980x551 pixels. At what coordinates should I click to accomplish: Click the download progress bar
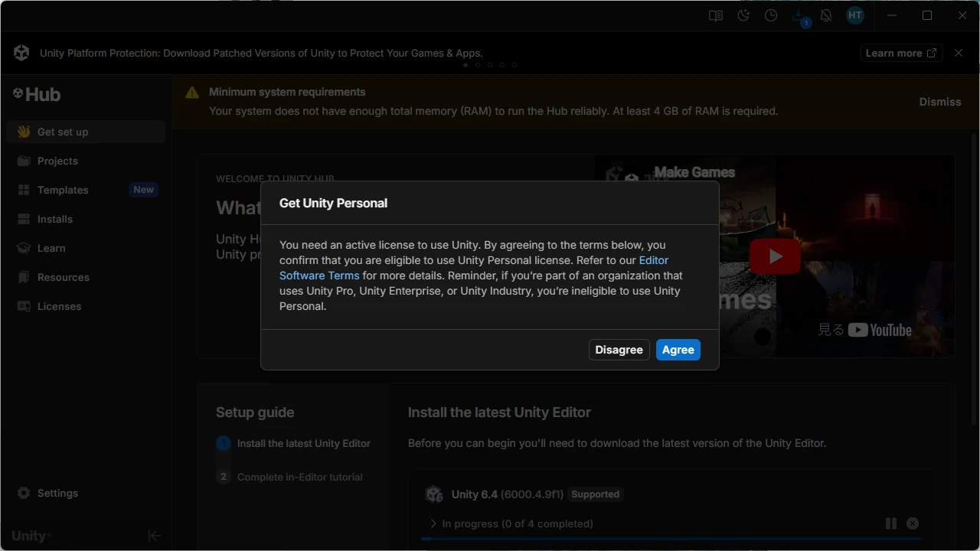672,539
